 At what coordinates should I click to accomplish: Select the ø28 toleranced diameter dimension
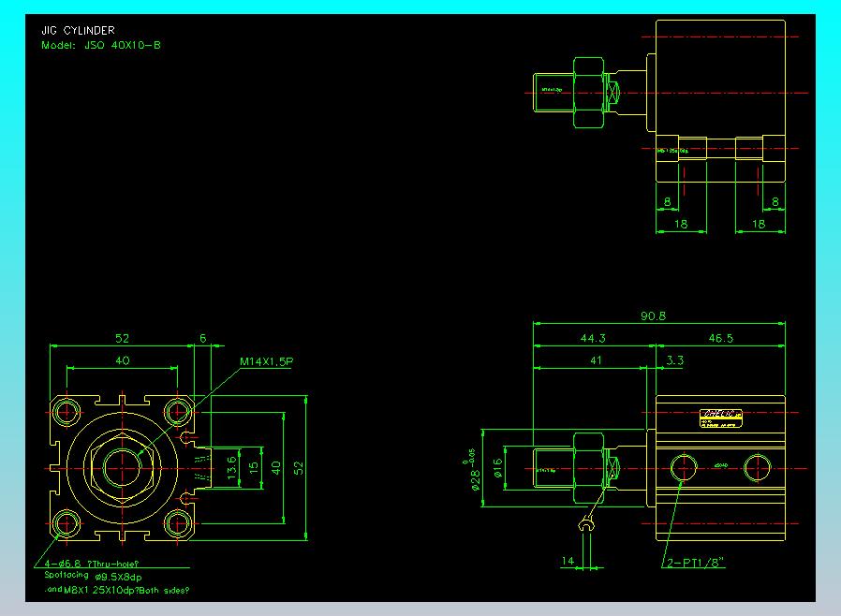(x=471, y=470)
